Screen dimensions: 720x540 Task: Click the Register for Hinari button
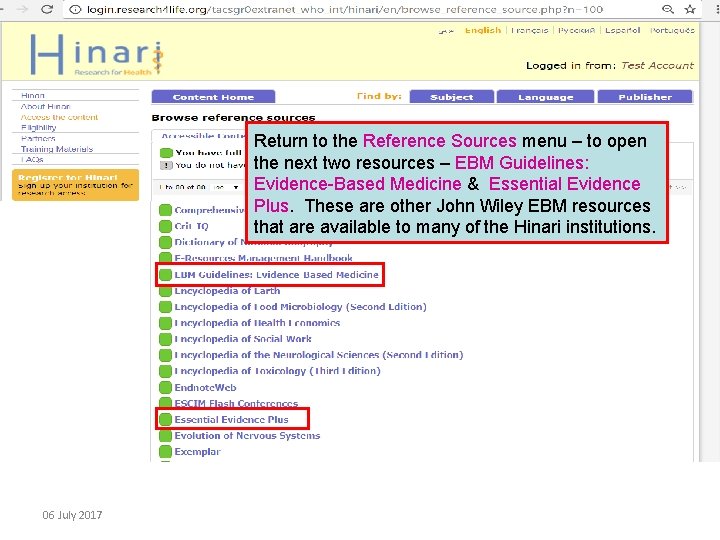coord(75,185)
